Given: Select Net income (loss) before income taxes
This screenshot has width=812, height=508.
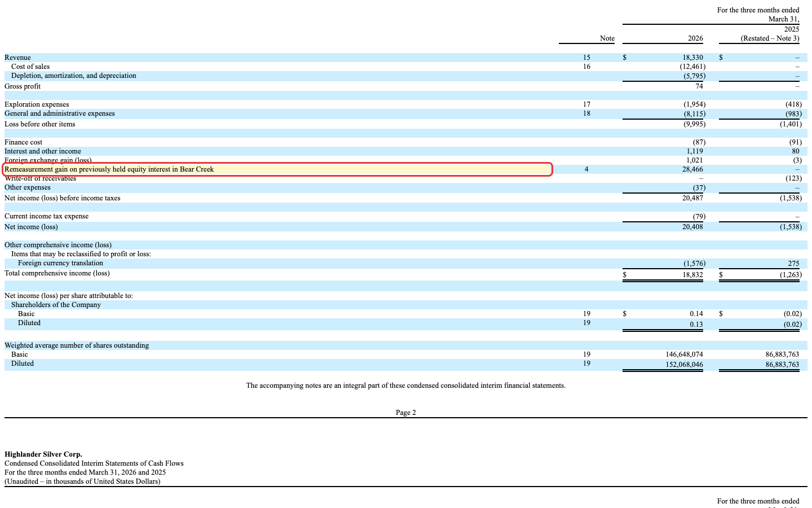Looking at the screenshot, I should coord(63,198).
